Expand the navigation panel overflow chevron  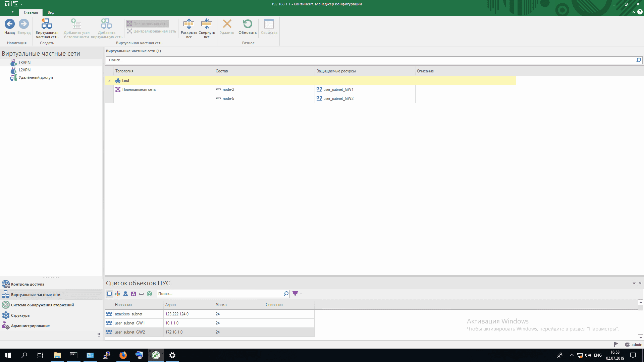click(99, 335)
